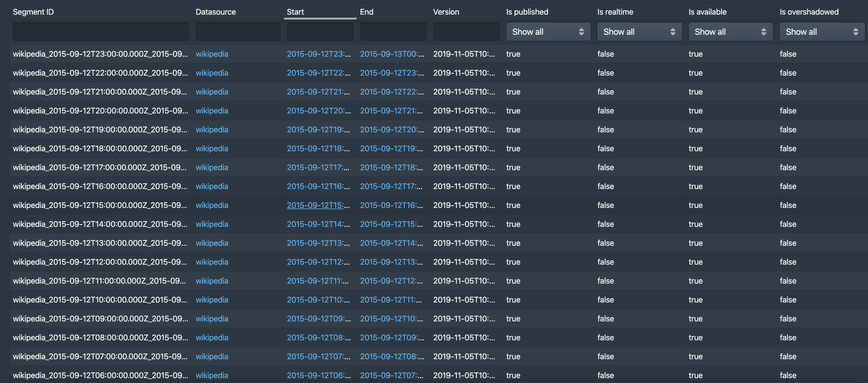
Task: Open the Is realtime filter dropdown
Action: pyautogui.click(x=639, y=32)
